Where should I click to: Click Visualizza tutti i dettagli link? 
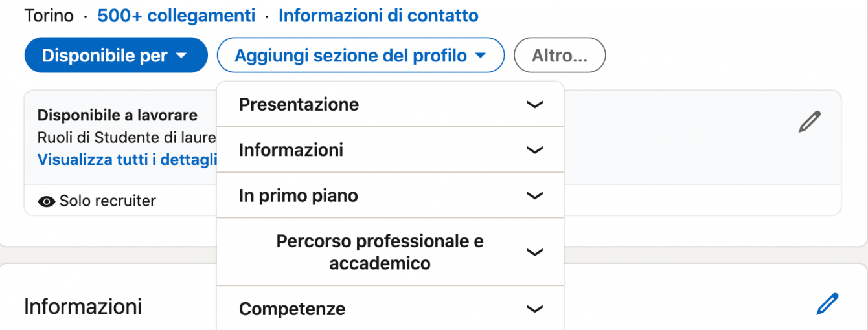[127, 160]
